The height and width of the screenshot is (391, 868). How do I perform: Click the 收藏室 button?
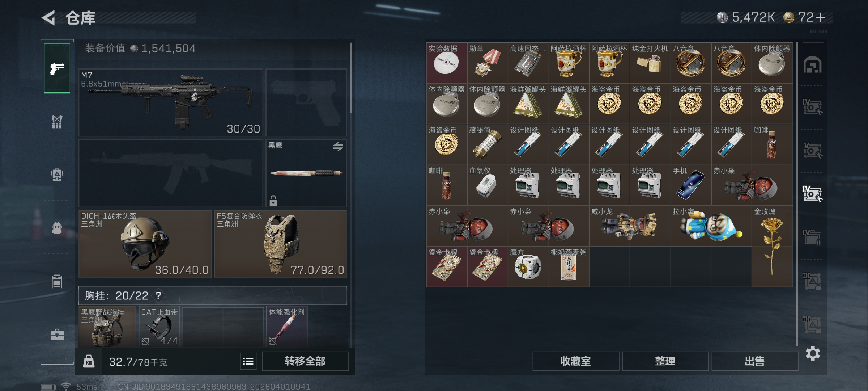[x=576, y=361]
